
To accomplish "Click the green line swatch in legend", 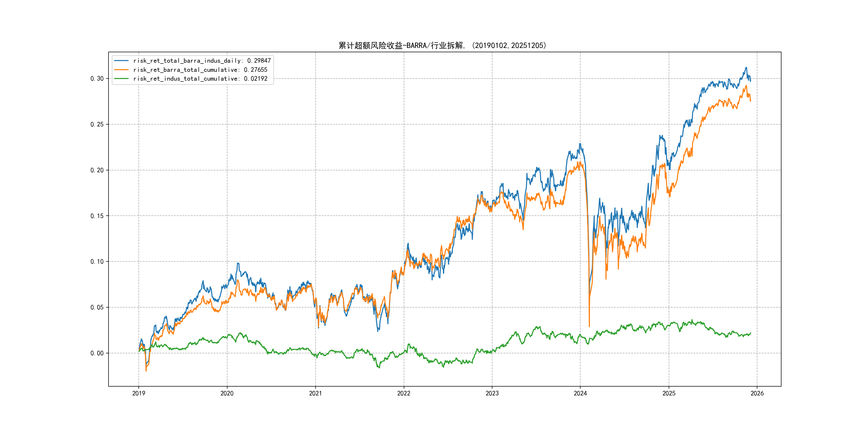I will 121,78.
